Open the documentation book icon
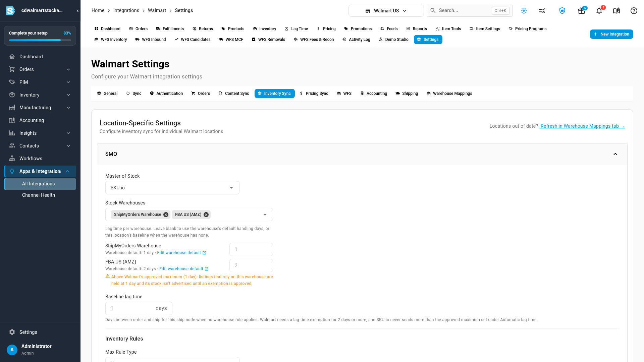 616,11
